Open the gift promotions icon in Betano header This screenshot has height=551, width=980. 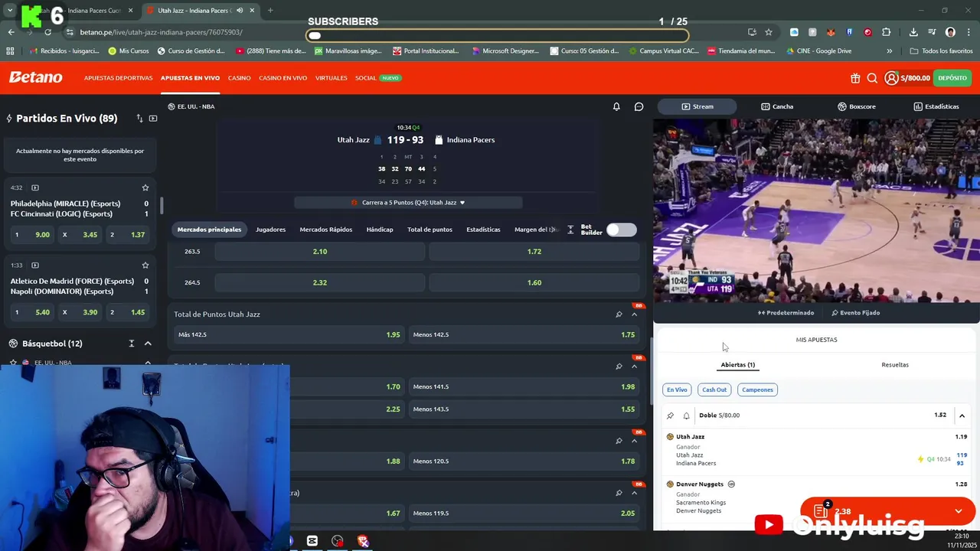coord(855,78)
